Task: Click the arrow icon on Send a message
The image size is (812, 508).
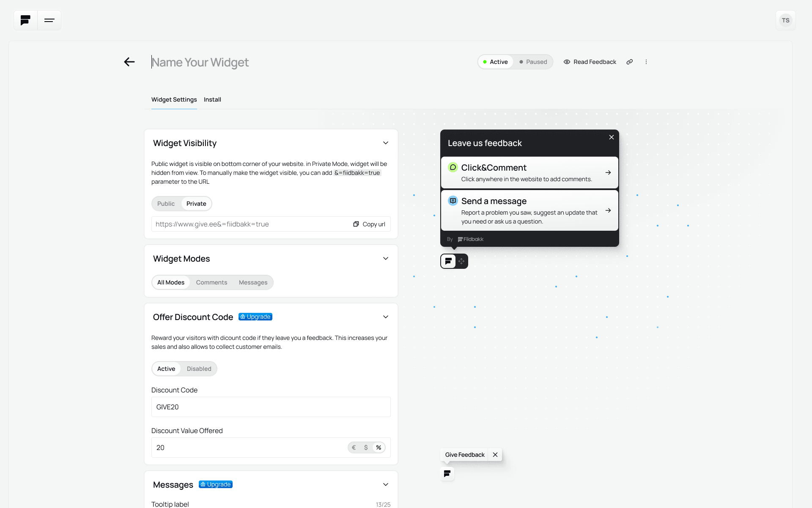Action: pyautogui.click(x=608, y=210)
